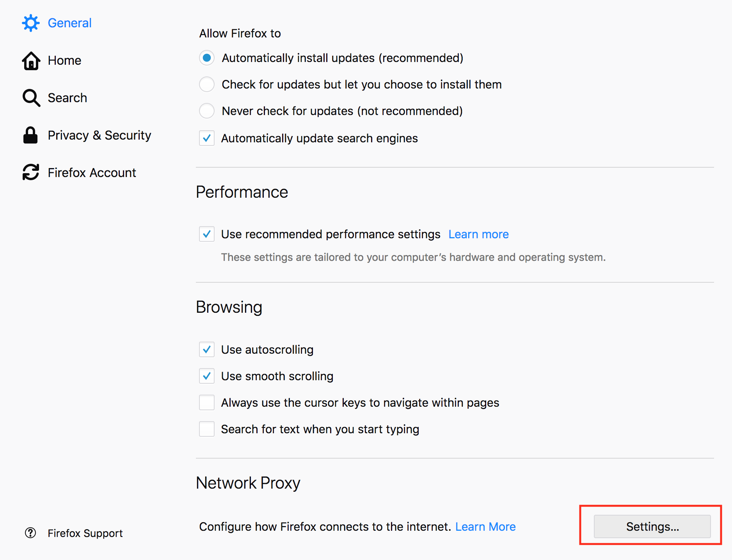732x560 pixels.
Task: Enable Search for text when you start typing
Action: 206,429
